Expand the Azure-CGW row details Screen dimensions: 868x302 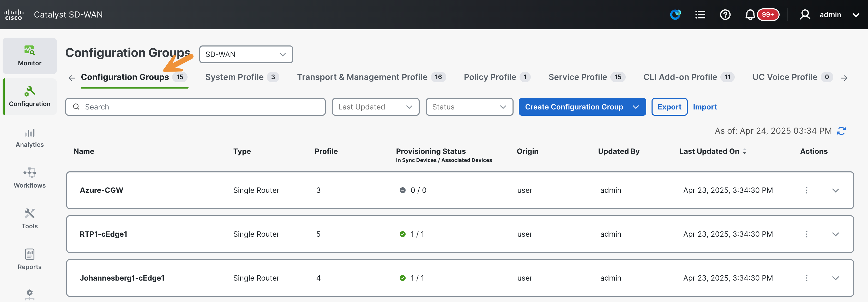(x=836, y=190)
